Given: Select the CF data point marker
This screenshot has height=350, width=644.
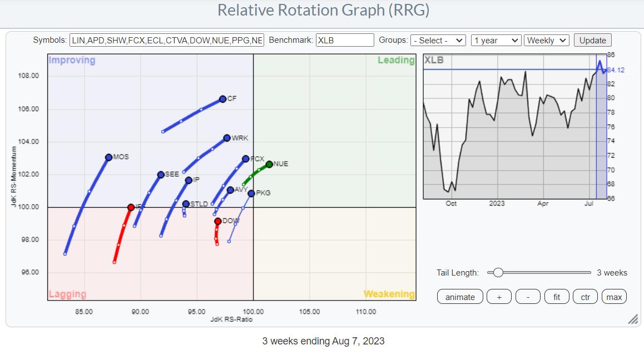Looking at the screenshot, I should click(222, 99).
